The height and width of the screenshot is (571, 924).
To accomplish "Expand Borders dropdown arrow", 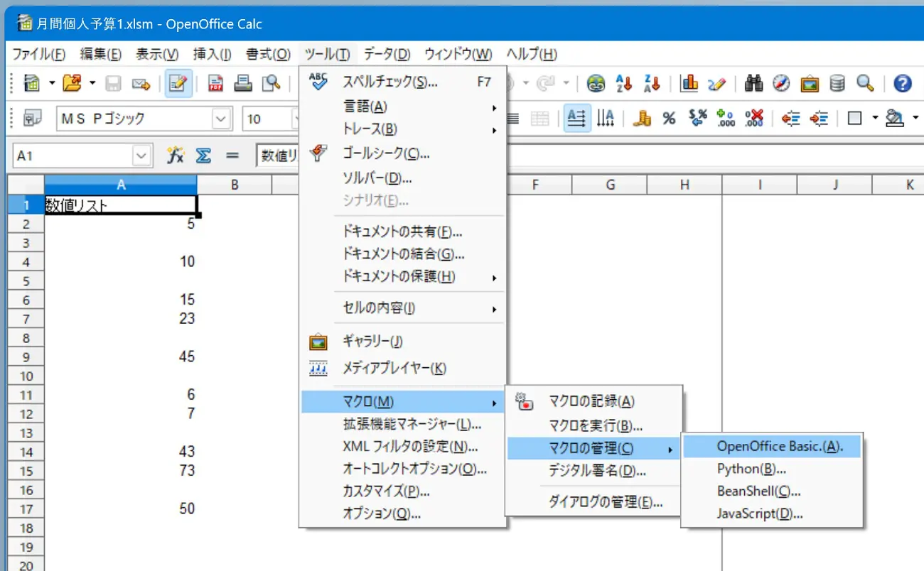I will coord(875,119).
